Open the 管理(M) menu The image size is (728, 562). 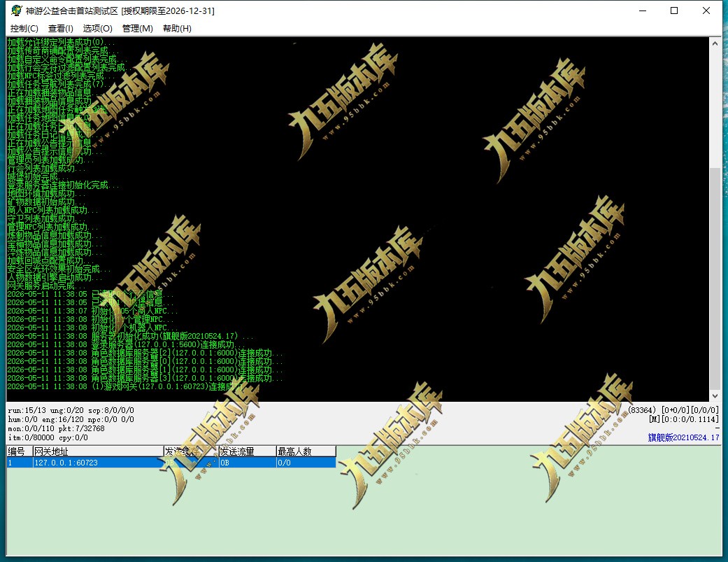pos(138,28)
